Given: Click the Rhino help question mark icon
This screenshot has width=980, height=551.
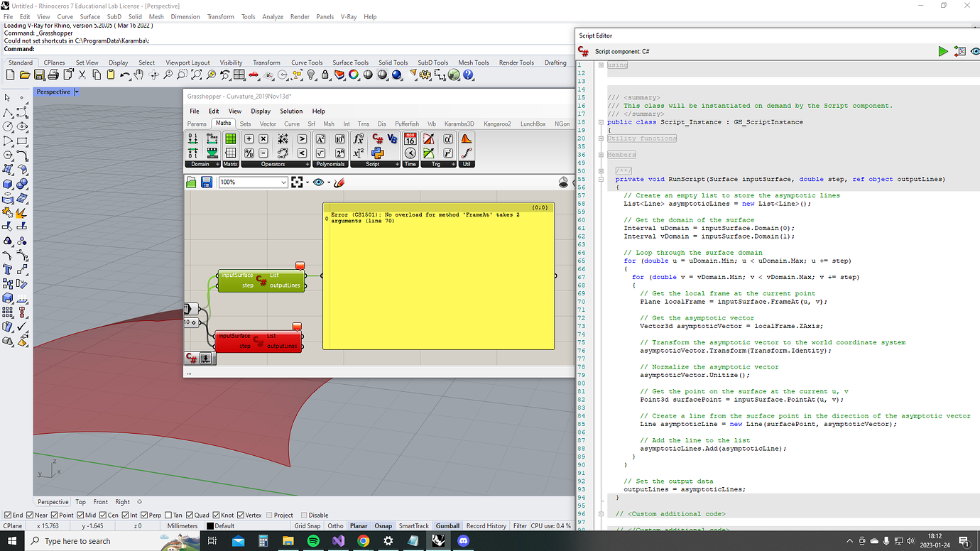Looking at the screenshot, I should [467, 75].
